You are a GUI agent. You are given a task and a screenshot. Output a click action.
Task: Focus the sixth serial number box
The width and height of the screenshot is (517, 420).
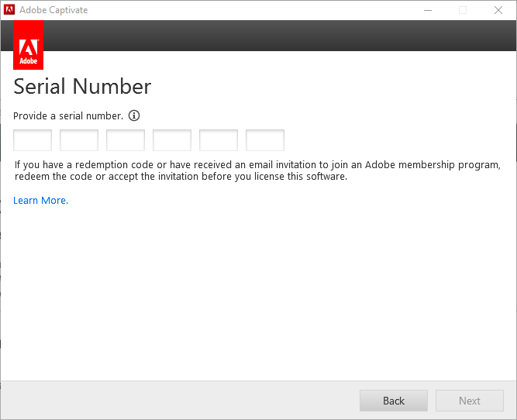click(x=265, y=140)
